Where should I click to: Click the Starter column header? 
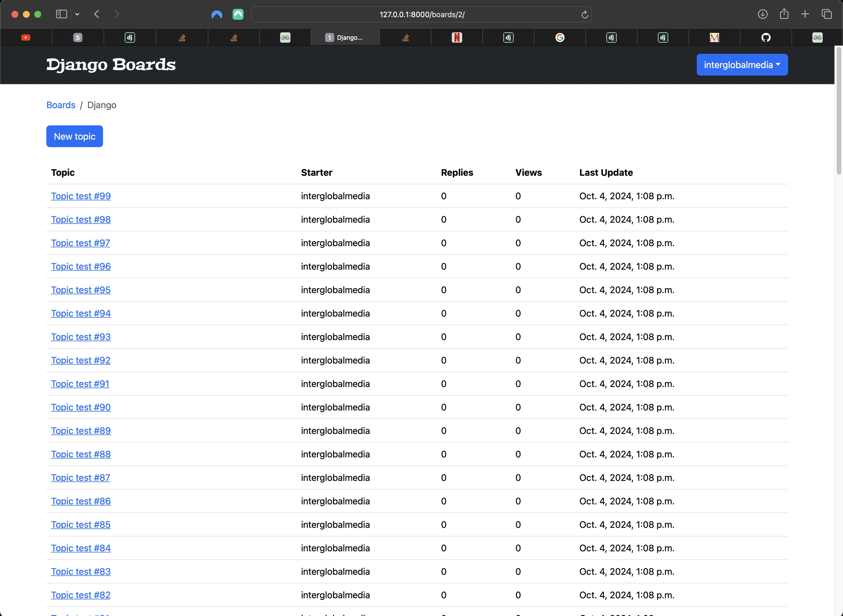[x=316, y=172]
